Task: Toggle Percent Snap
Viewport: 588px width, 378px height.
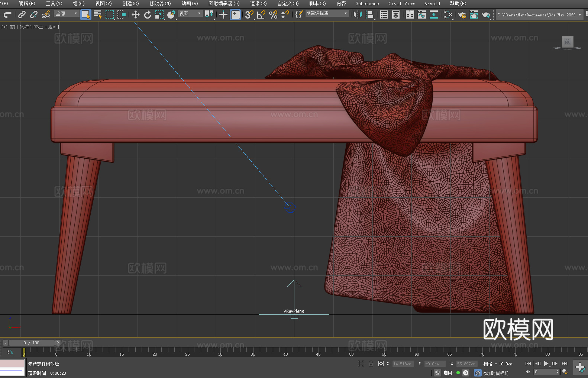Action: [x=273, y=14]
